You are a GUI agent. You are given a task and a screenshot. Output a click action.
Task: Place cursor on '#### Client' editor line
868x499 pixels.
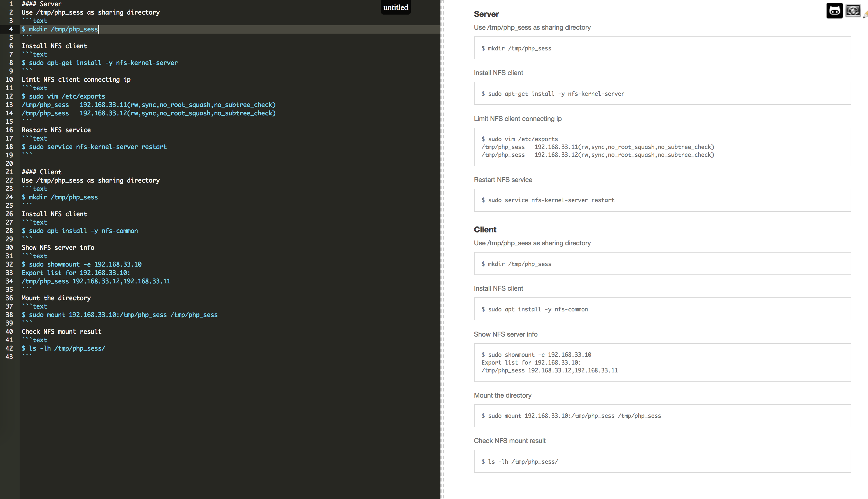pyautogui.click(x=41, y=172)
